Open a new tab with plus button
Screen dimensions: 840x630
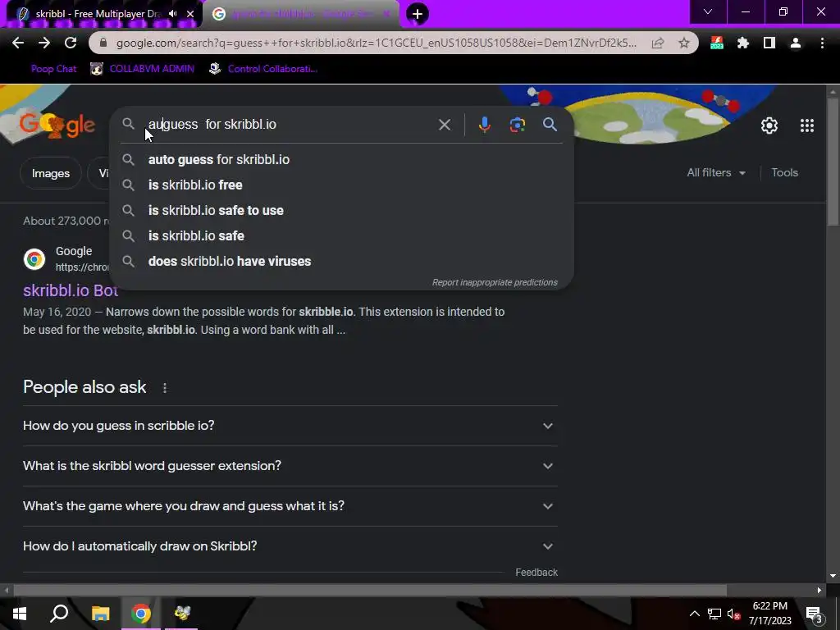pyautogui.click(x=418, y=14)
